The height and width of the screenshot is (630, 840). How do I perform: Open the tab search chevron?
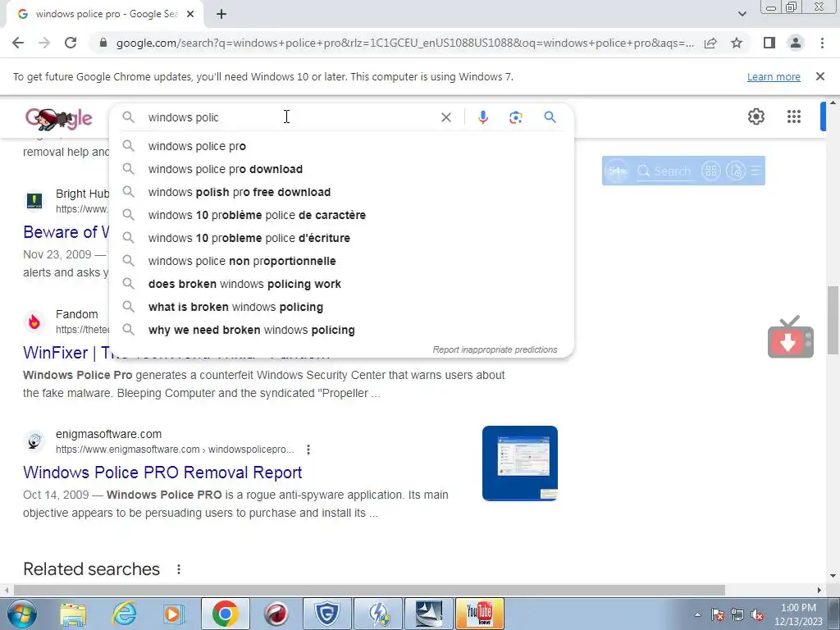742,14
